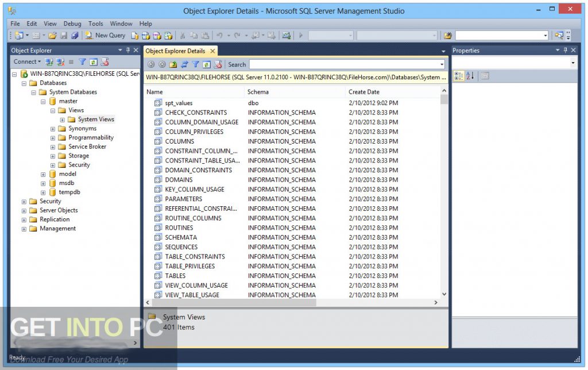Viewport: 588px width, 370px height.
Task: Click the Open File folder icon in the main toolbar
Action: [x=52, y=35]
